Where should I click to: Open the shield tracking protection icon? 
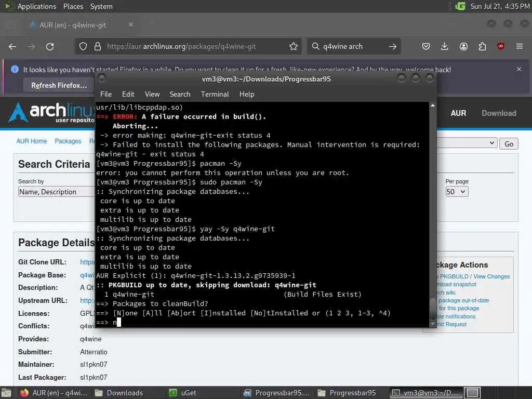tap(83, 46)
